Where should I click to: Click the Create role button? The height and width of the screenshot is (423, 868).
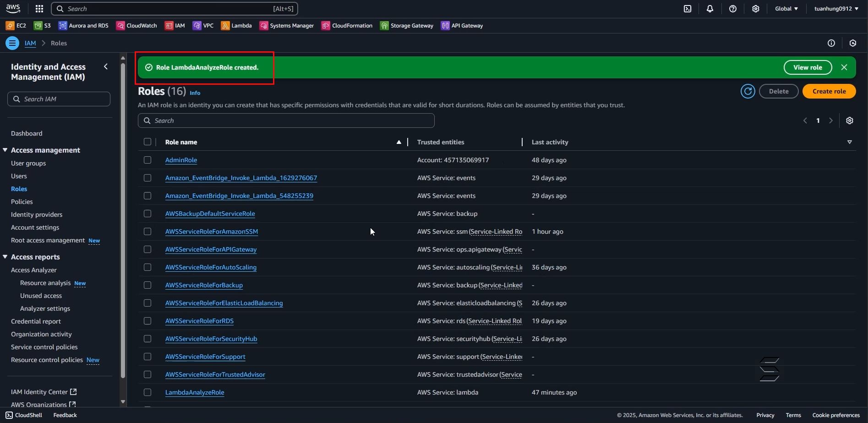pyautogui.click(x=829, y=91)
